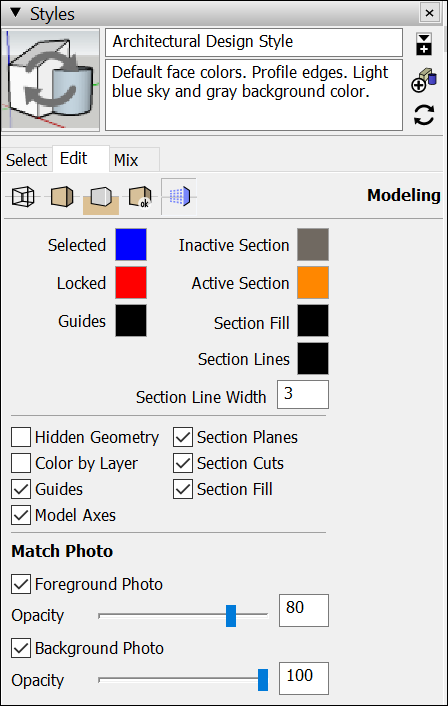The height and width of the screenshot is (706, 448).
Task: Click the style preview thumbnail
Action: [x=50, y=80]
